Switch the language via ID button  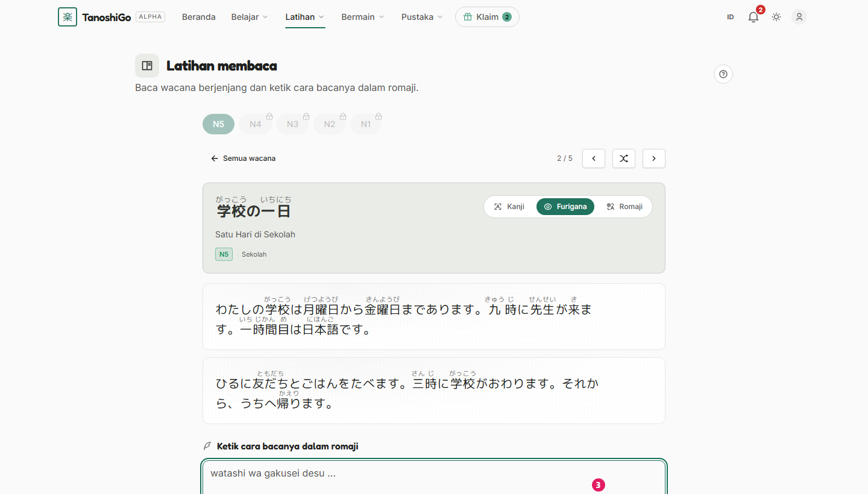(731, 17)
